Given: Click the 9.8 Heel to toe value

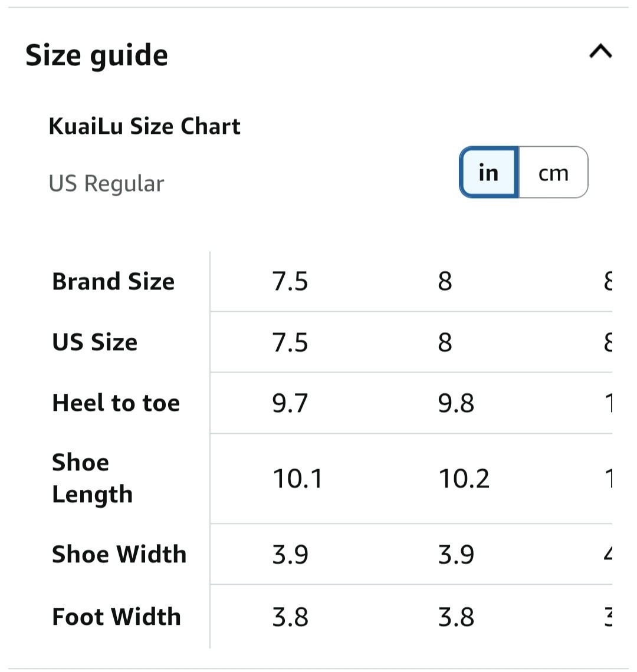Looking at the screenshot, I should tap(456, 403).
